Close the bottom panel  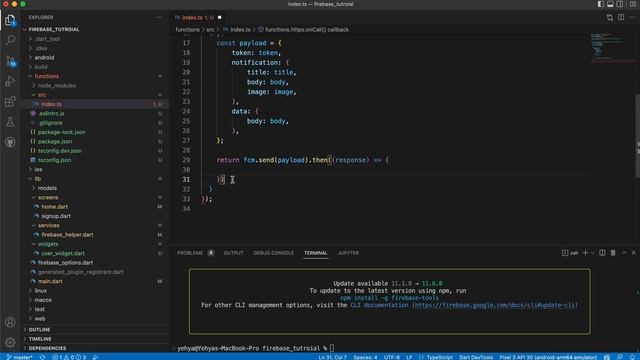click(633, 253)
